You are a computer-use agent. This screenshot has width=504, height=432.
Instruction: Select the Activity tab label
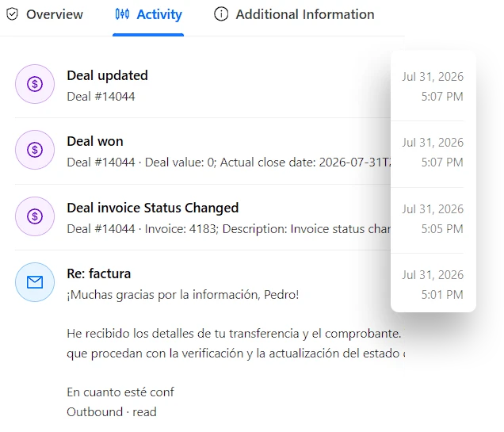[x=159, y=14]
